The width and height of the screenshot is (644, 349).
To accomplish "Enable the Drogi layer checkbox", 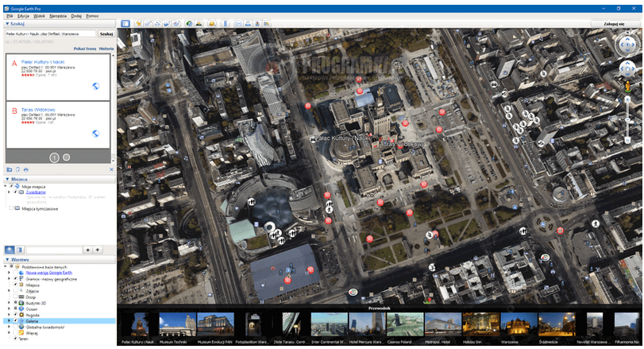I will (16, 297).
